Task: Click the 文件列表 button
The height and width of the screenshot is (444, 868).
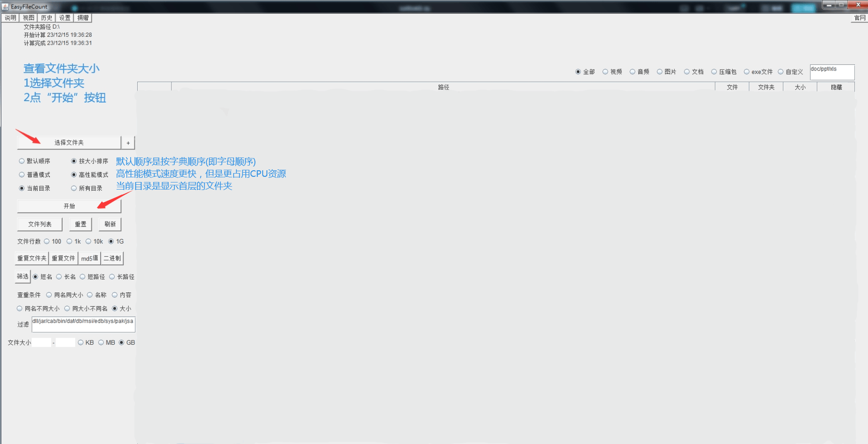Action: [39, 224]
